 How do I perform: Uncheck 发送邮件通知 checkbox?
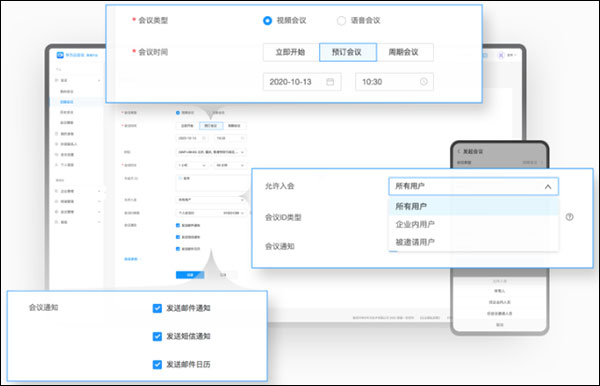tap(157, 308)
